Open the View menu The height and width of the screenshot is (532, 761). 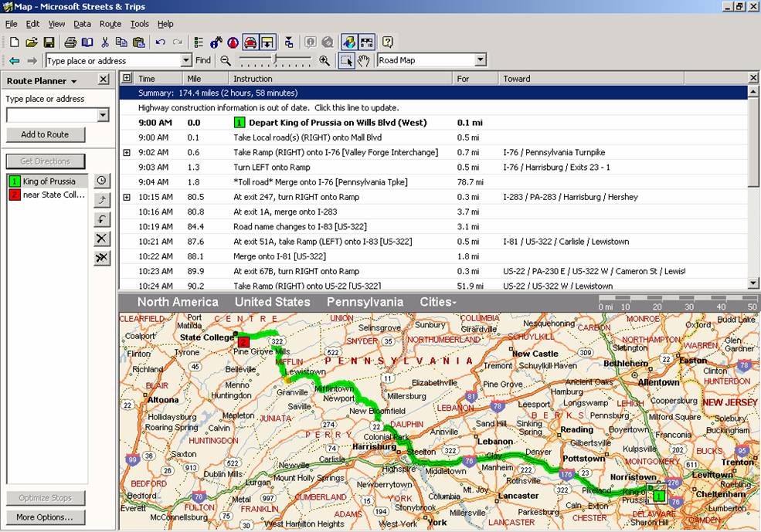[x=56, y=24]
